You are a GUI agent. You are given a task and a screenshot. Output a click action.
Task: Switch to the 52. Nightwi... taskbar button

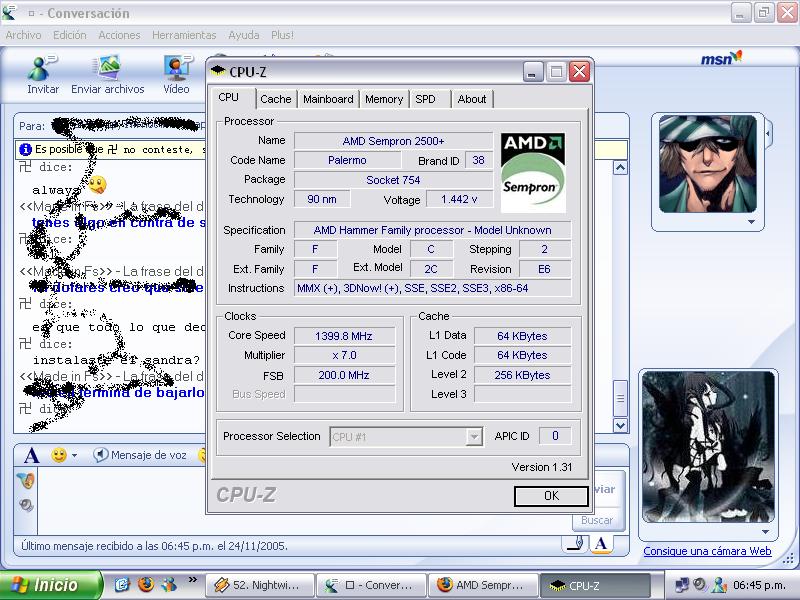(259, 585)
